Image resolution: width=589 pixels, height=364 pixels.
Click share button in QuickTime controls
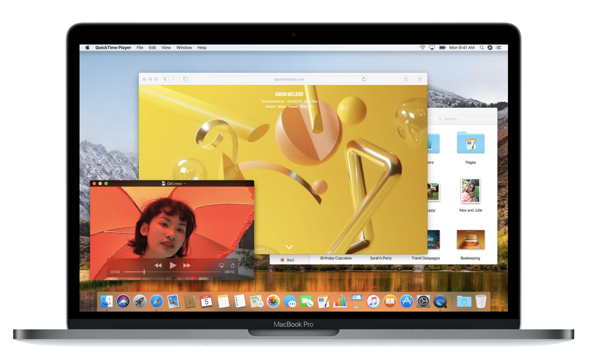233,265
